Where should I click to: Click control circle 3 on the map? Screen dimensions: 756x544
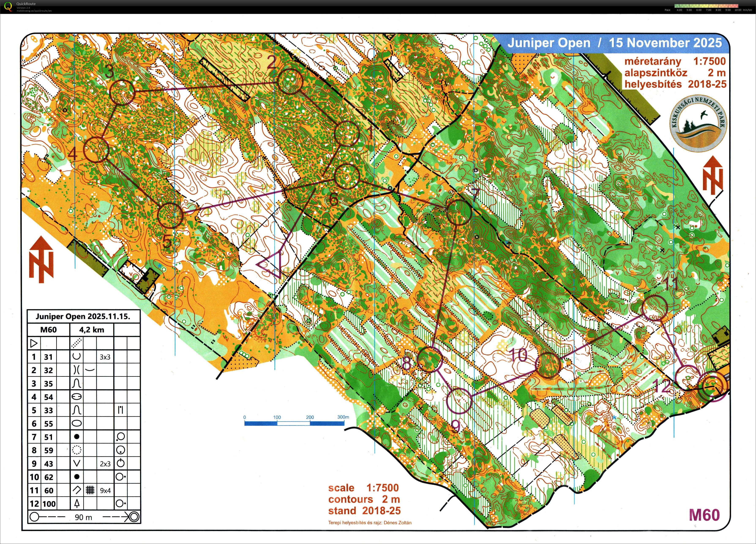122,93
